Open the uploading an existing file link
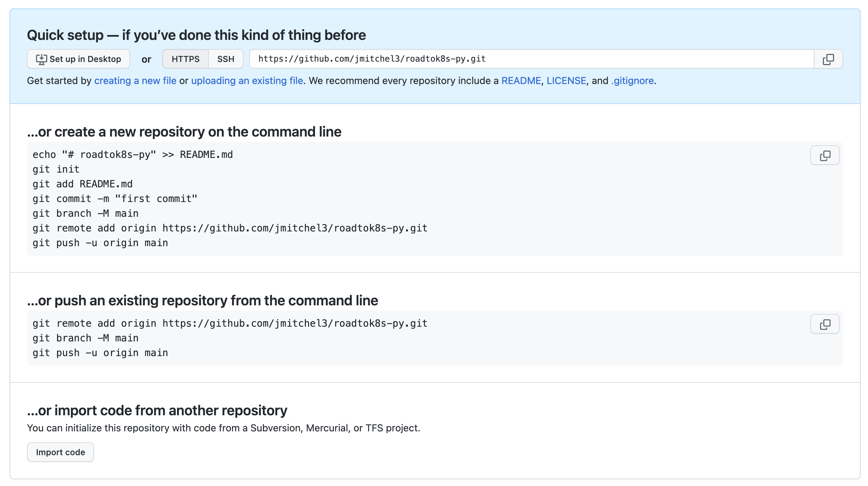The height and width of the screenshot is (486, 868). pos(247,81)
